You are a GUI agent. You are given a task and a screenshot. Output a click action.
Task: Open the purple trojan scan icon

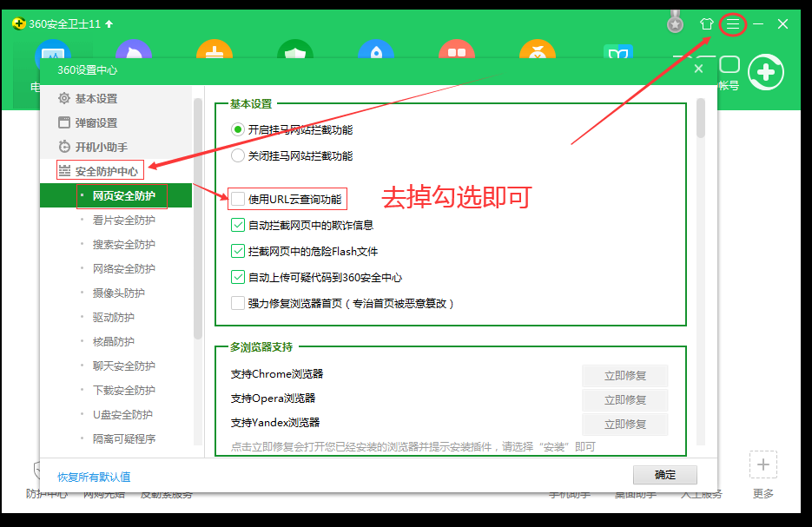coord(134,48)
